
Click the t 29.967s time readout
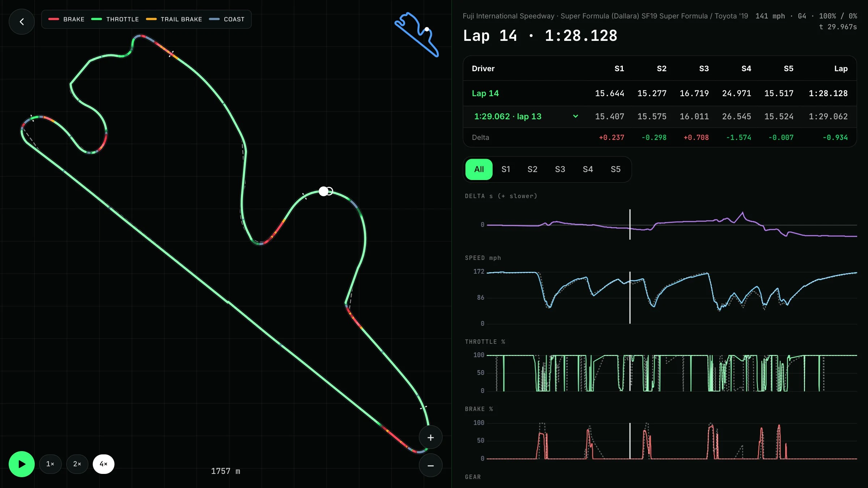tap(838, 27)
